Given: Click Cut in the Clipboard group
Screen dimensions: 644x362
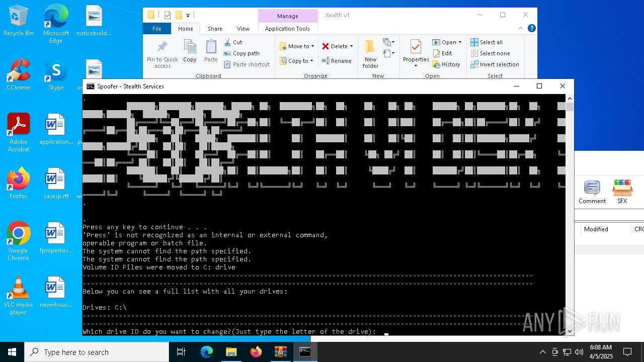Looking at the screenshot, I should tap(233, 42).
